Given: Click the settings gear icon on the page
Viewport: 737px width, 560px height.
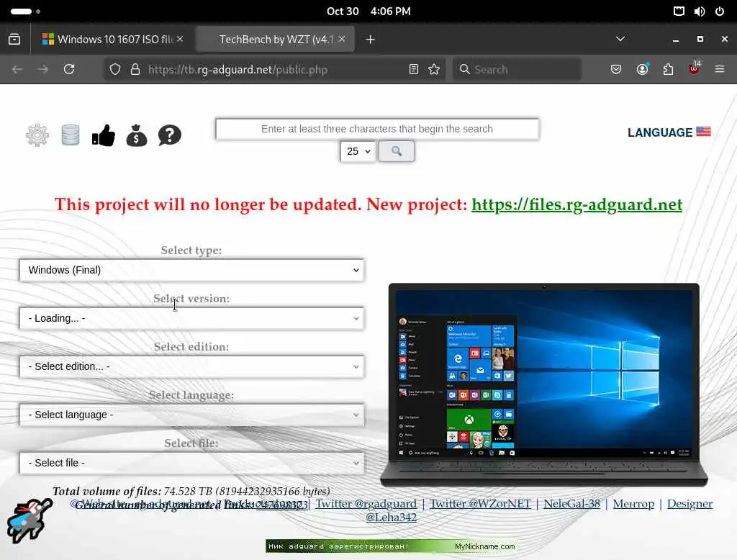Looking at the screenshot, I should pos(37,135).
